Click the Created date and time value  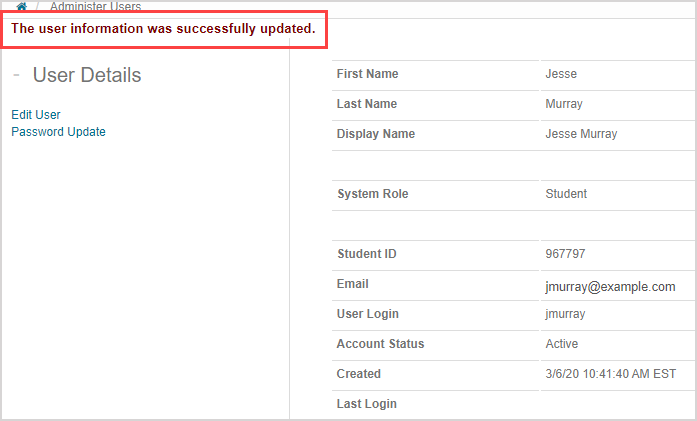610,374
